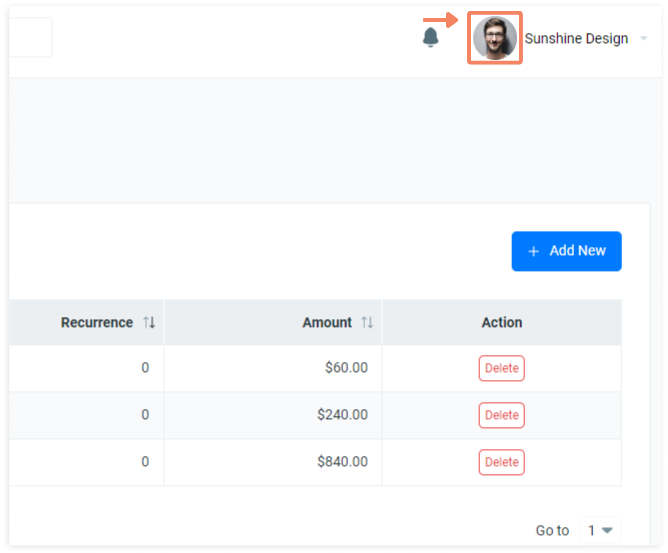The image size is (668, 553).
Task: Expand the Sunshine Design account dropdown arrow
Action: 644,38
